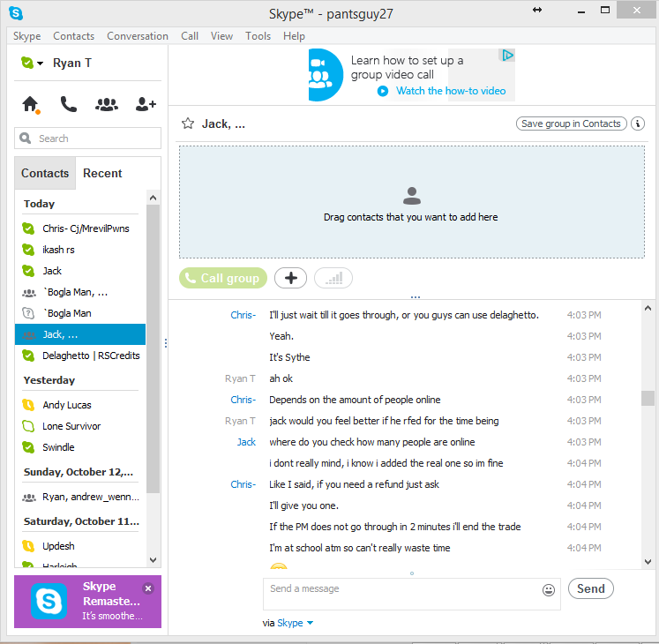Select ikash rs contact
Image resolution: width=659 pixels, height=644 pixels.
point(80,250)
